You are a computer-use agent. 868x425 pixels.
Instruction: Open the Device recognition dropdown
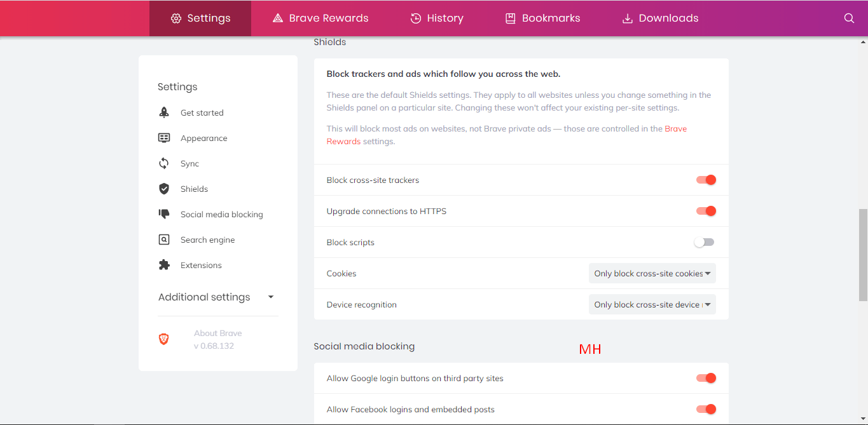coord(652,304)
